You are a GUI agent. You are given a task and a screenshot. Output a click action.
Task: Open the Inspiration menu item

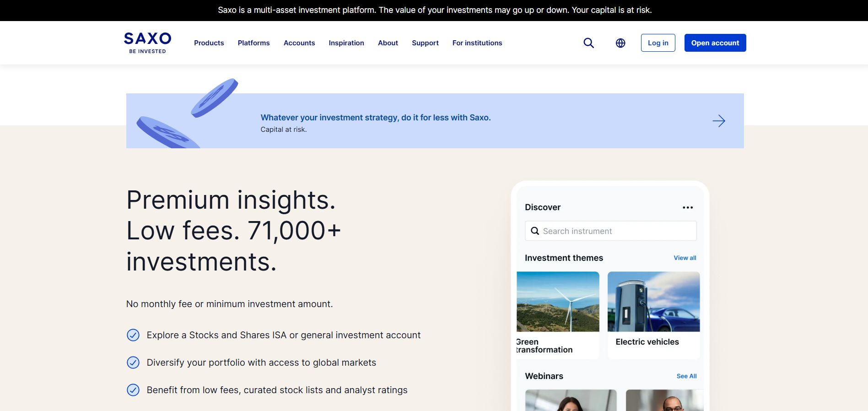[x=346, y=43]
